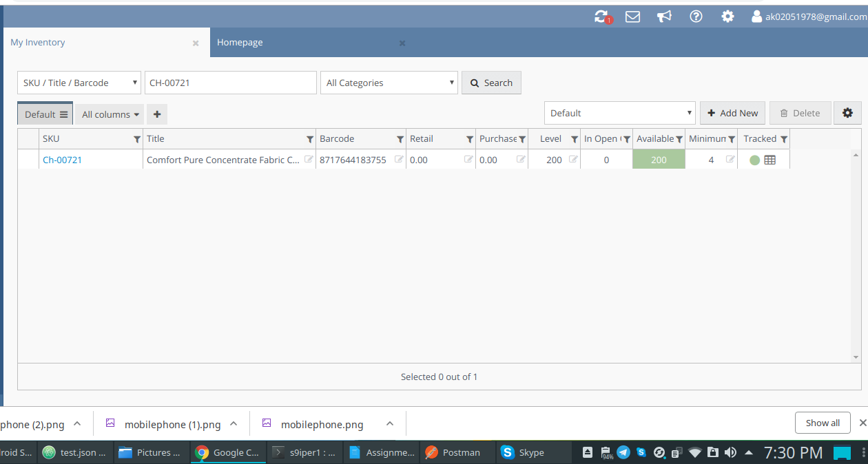The height and width of the screenshot is (464, 868).
Task: Select the row checkbox cell for Ch-00721
Action: [x=28, y=159]
